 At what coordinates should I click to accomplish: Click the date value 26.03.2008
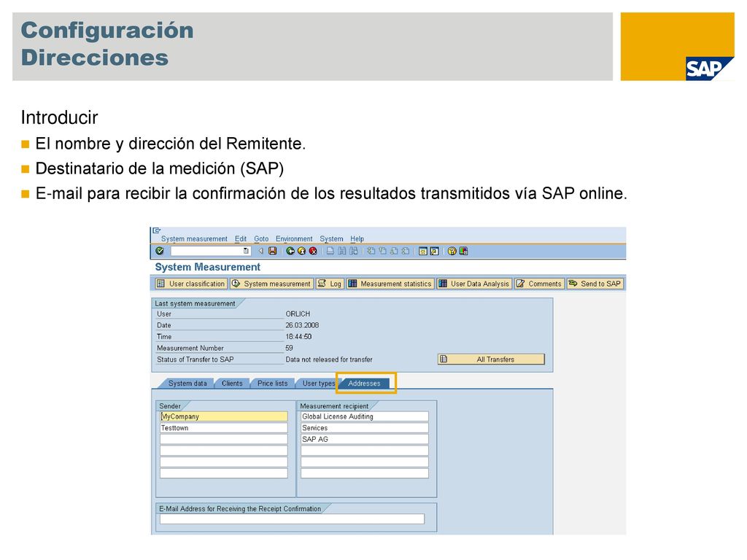pyautogui.click(x=302, y=325)
